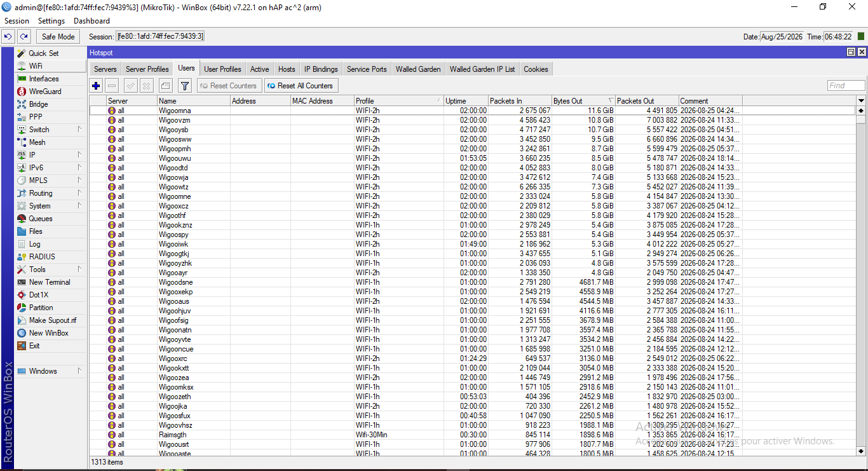Open the Interfaces section icon
Screen dimensions: 868x471
pyautogui.click(x=22, y=79)
